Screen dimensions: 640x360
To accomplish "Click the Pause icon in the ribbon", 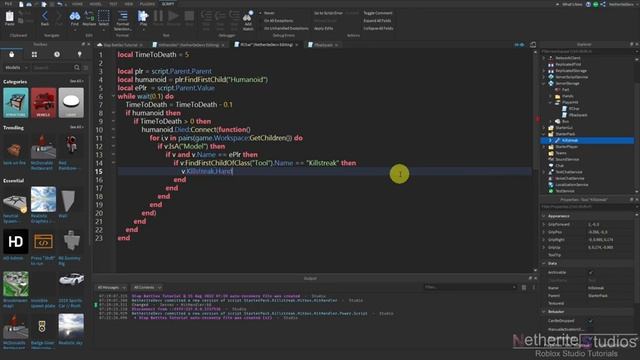I will (x=158, y=16).
